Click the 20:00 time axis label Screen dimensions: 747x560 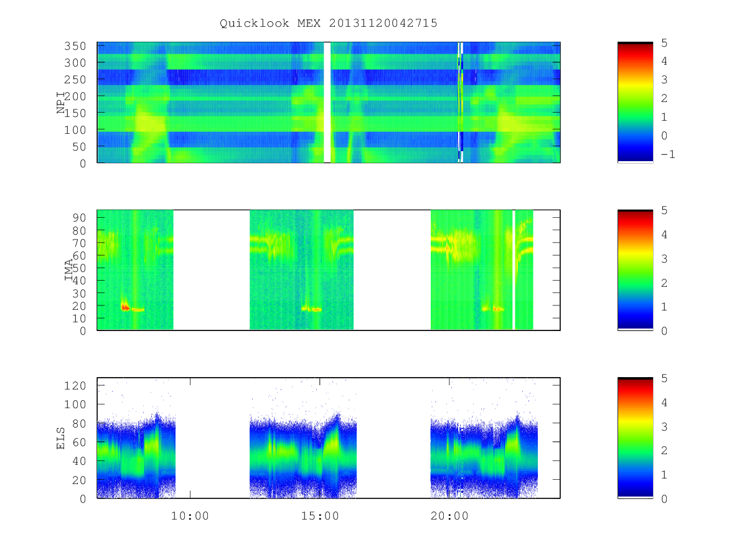tap(449, 516)
